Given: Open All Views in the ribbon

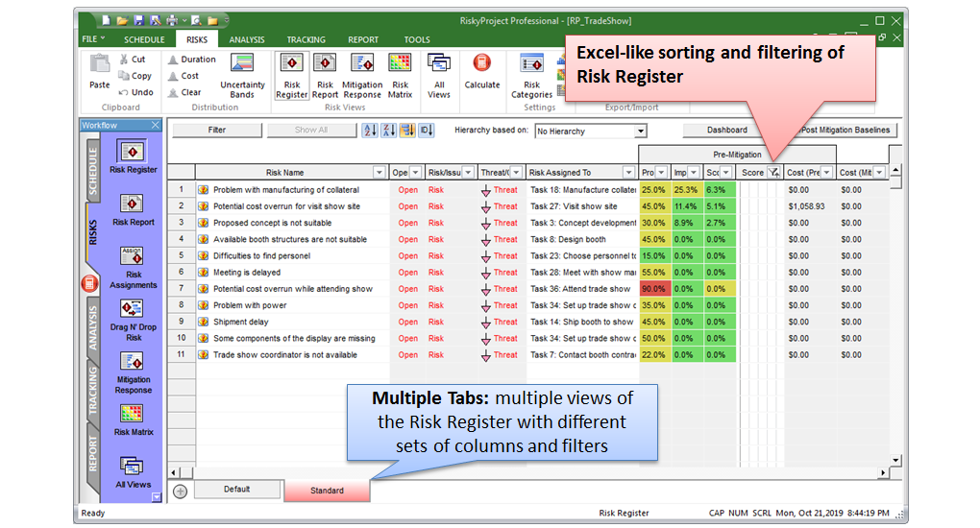Looking at the screenshot, I should click(x=439, y=76).
